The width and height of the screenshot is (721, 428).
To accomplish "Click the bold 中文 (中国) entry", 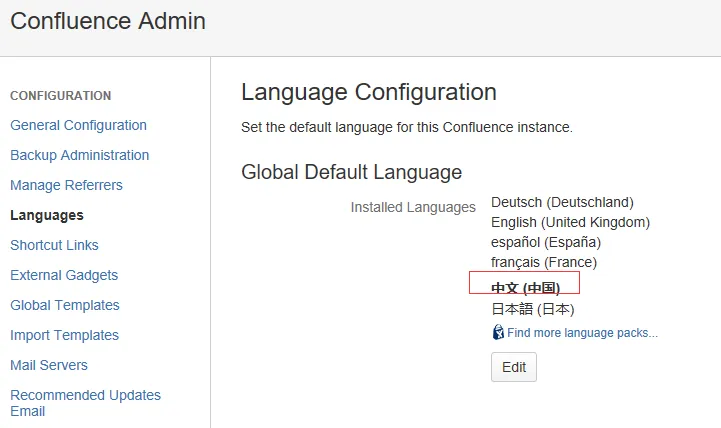I will point(525,288).
